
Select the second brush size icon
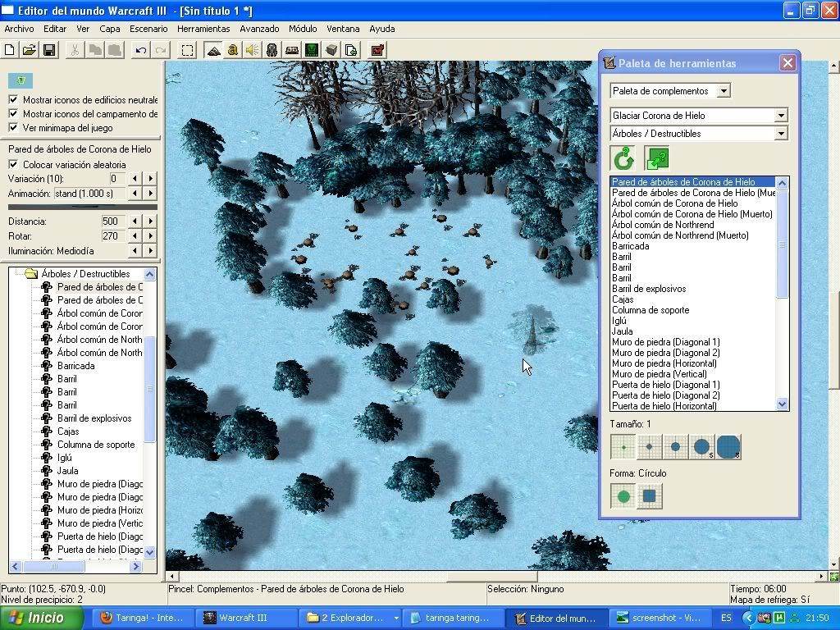pyautogui.click(x=650, y=447)
